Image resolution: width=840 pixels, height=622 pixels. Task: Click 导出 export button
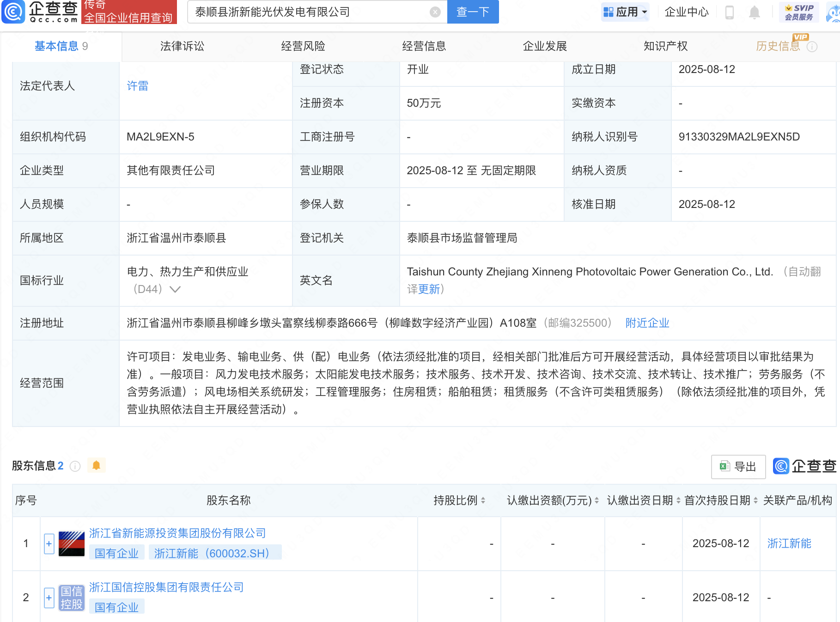point(738,467)
